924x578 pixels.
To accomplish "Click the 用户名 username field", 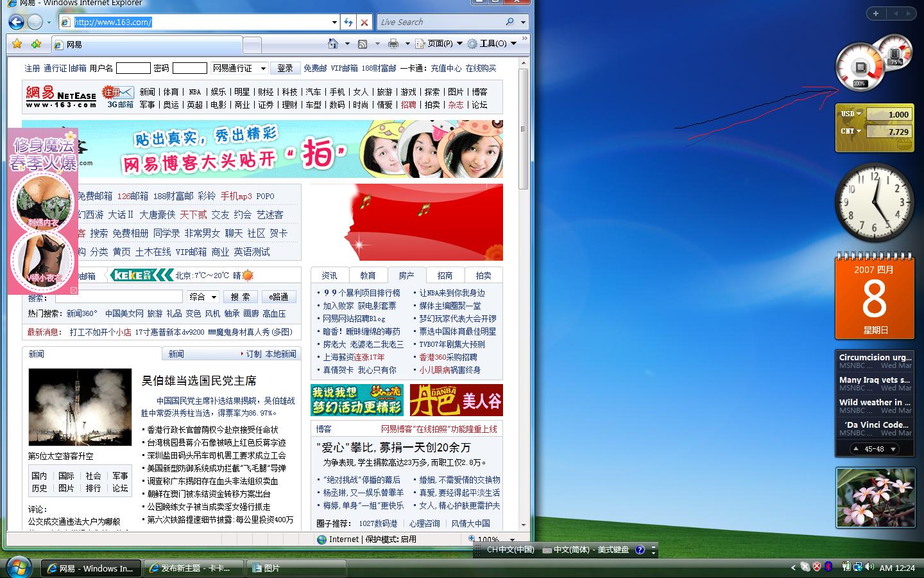I will click(x=133, y=68).
